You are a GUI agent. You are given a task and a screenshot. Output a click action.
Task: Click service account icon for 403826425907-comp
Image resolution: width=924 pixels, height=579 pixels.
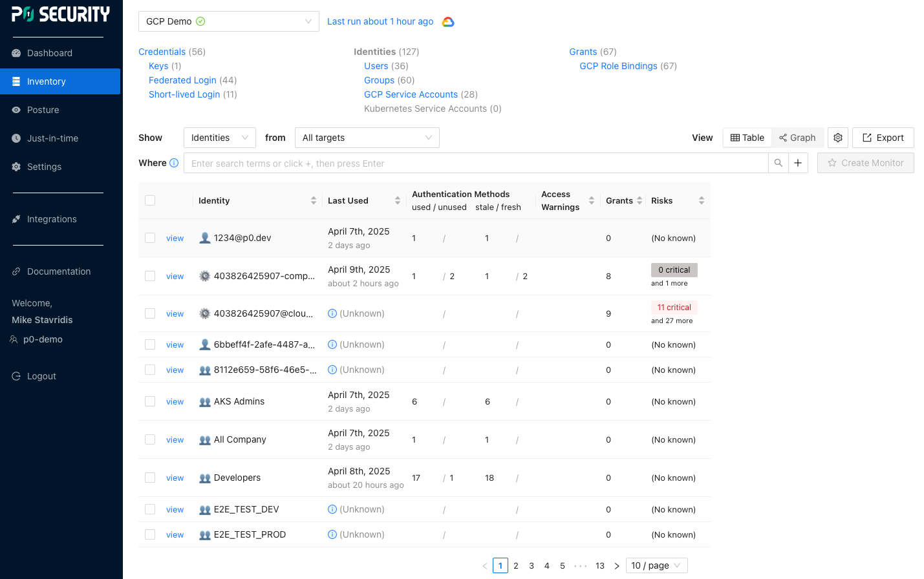(x=205, y=276)
